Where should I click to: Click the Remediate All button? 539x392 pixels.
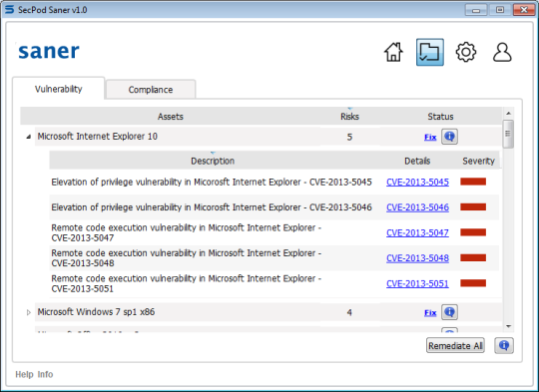[x=455, y=346]
